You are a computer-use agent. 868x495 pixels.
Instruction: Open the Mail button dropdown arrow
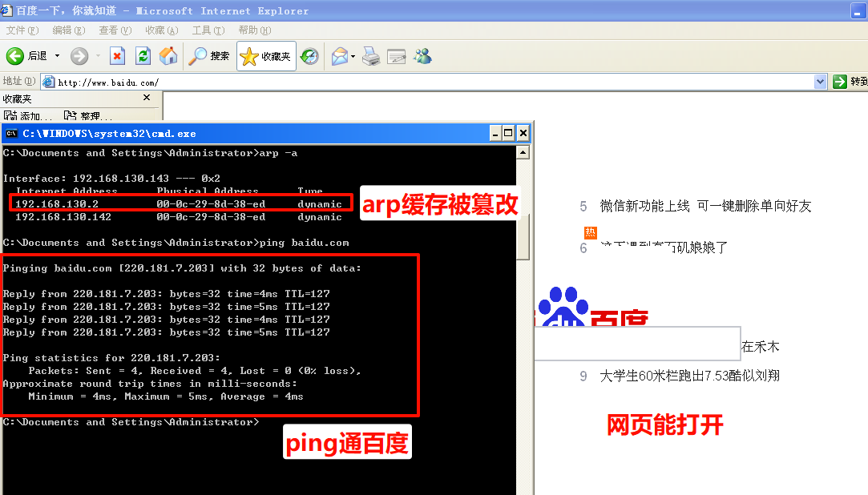[x=353, y=56]
